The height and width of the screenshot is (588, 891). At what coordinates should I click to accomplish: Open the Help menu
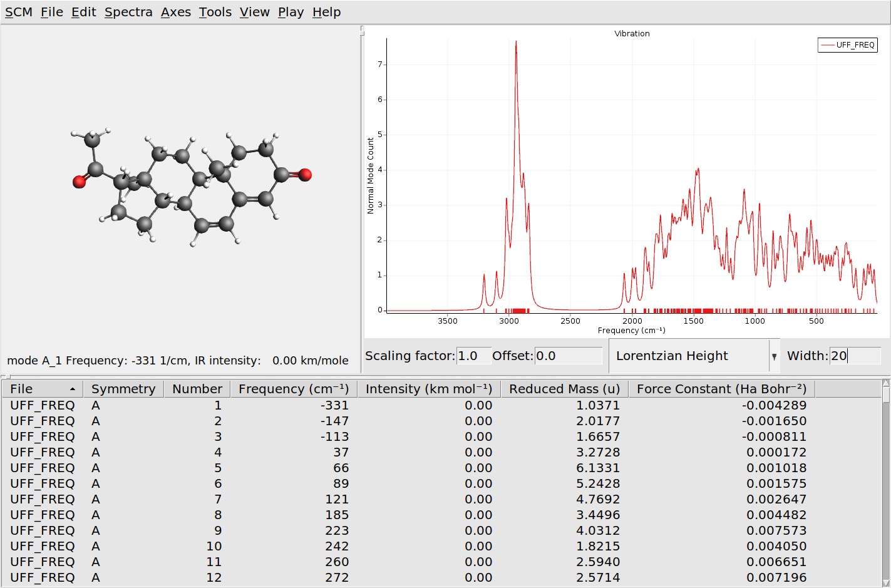pyautogui.click(x=326, y=11)
